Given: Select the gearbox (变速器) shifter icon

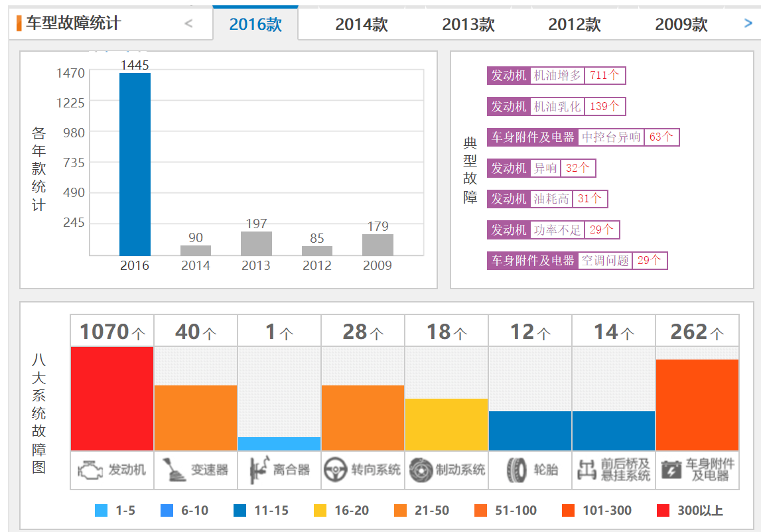Looking at the screenshot, I should 173,470.
